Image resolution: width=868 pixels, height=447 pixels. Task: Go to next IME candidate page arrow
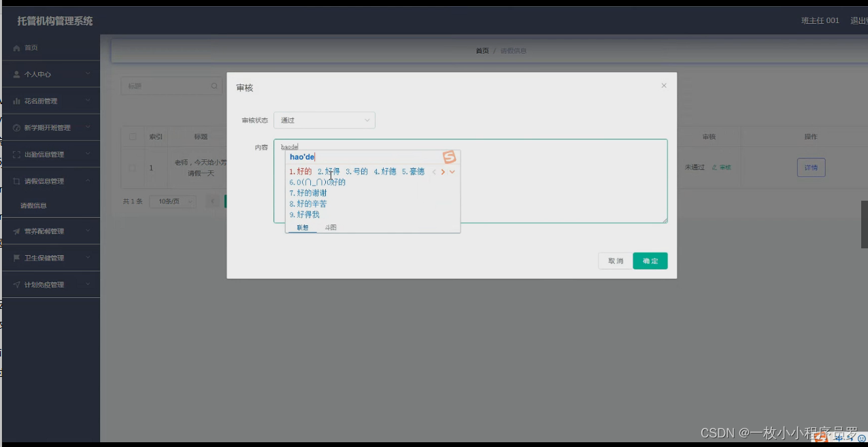coord(443,172)
